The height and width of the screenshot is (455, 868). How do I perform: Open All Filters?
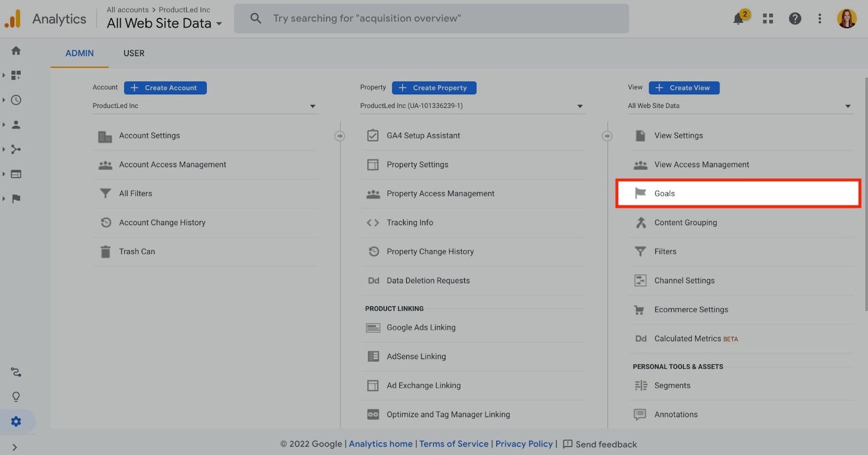click(x=205, y=194)
